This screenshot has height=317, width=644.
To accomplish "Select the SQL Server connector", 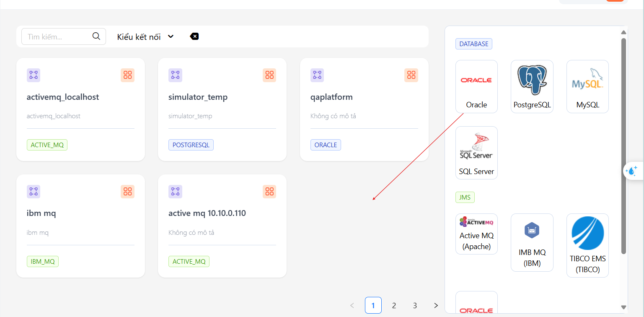I will (x=476, y=153).
